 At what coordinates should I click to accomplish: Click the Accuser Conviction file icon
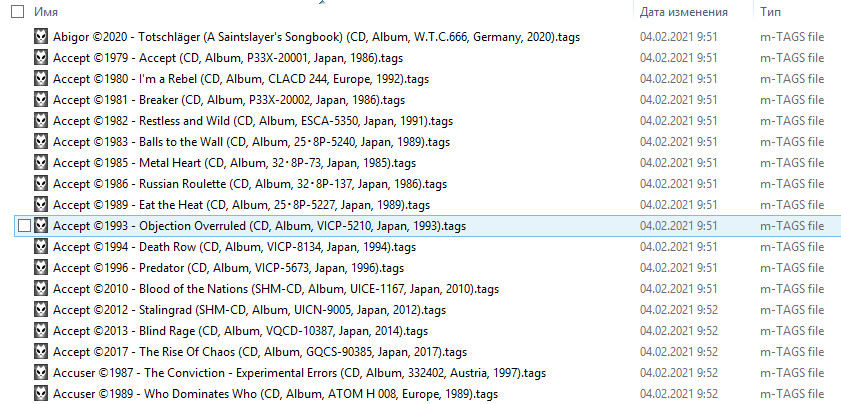point(41,373)
